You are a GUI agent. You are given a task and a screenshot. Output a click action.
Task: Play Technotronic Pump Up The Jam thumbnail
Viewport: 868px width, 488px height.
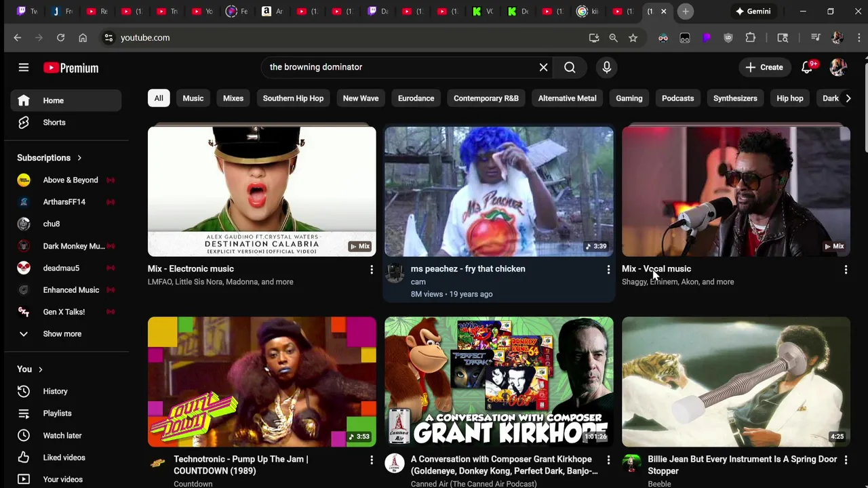[x=262, y=382]
